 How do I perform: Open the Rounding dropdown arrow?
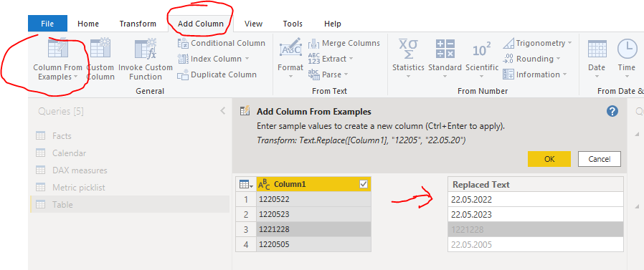[558, 59]
